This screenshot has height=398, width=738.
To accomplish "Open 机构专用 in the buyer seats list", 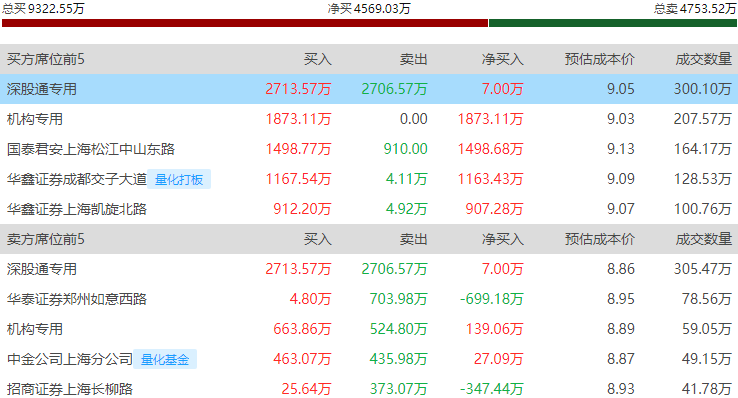I will point(35,119).
